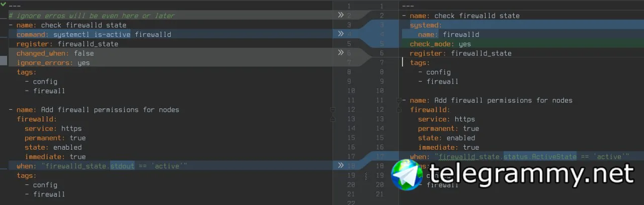Viewport: 644px width, 205px height.
Task: Apply the 'changed_when' change arrow at line 6
Action: pos(341,53)
